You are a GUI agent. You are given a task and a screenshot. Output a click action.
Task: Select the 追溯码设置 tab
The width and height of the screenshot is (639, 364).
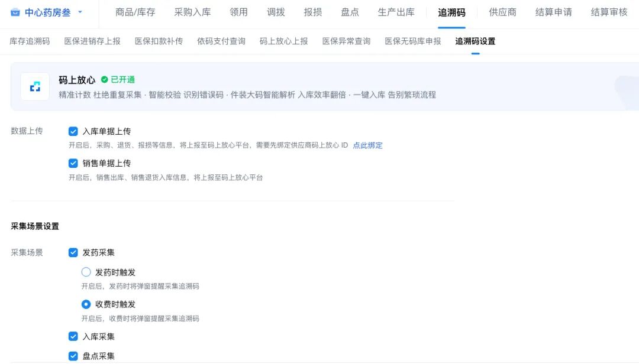click(x=476, y=41)
